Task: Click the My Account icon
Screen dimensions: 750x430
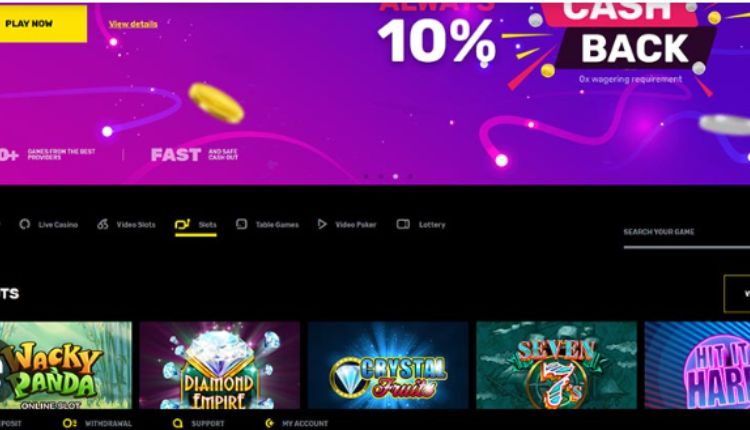Action: [x=270, y=423]
